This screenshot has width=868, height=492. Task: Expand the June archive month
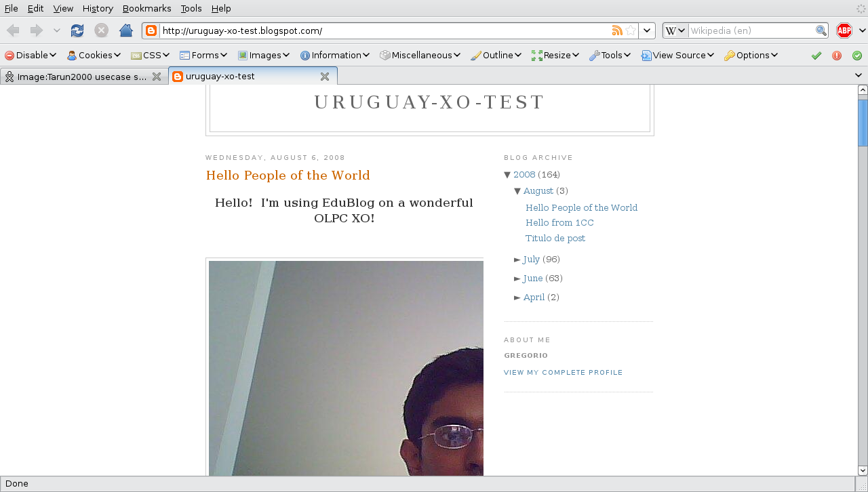pos(517,279)
